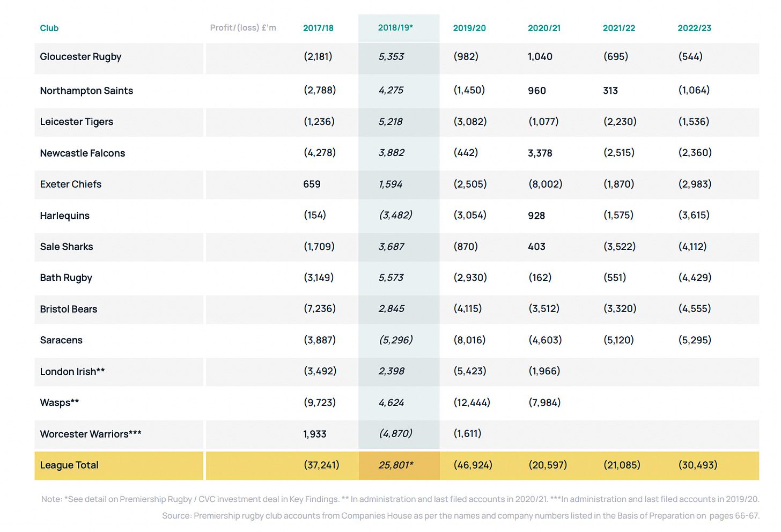Screen dimensions: 781x532
Task: Select the Exeter Chiefs row label
Action: click(x=71, y=184)
